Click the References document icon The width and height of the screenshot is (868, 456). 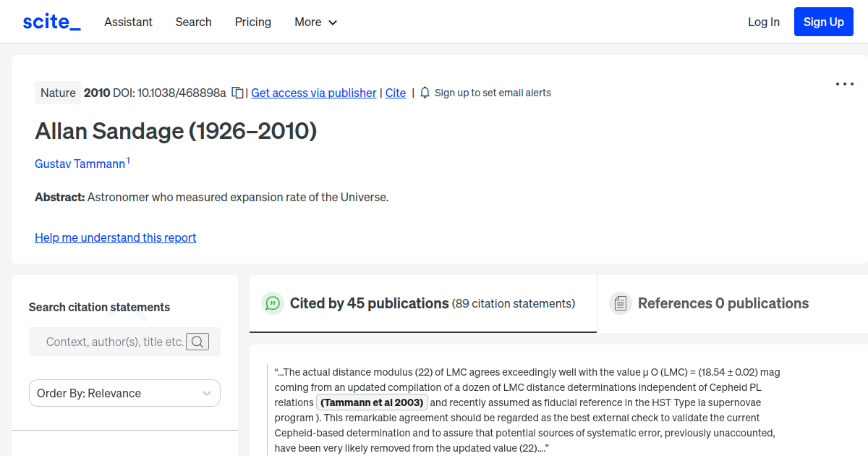tap(620, 303)
